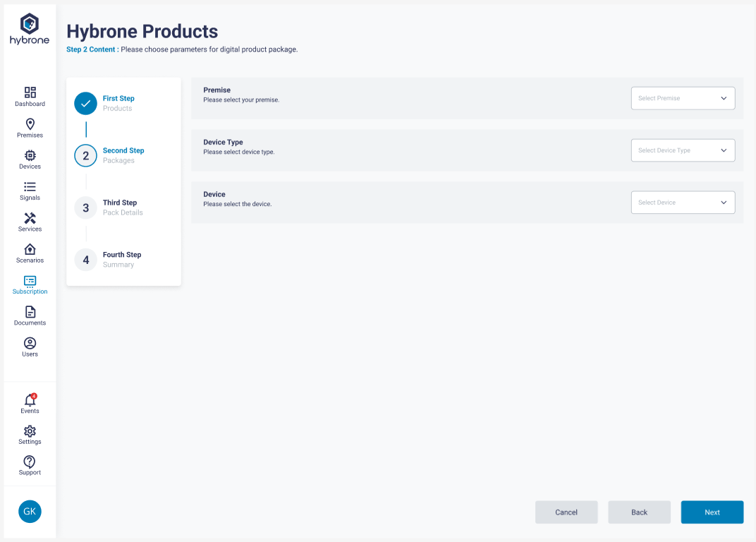Open the Select Device Type dropdown
This screenshot has width=756, height=542.
coord(683,150)
